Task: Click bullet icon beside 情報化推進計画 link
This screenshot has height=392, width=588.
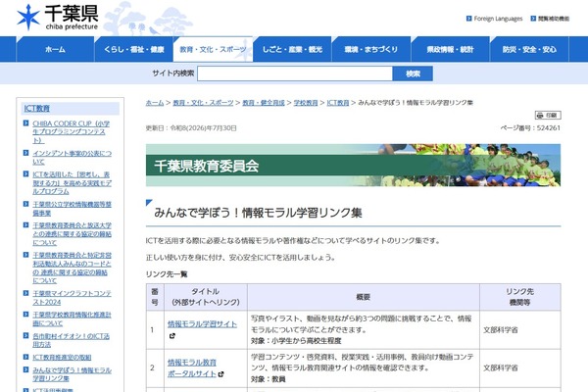Action: click(25, 315)
